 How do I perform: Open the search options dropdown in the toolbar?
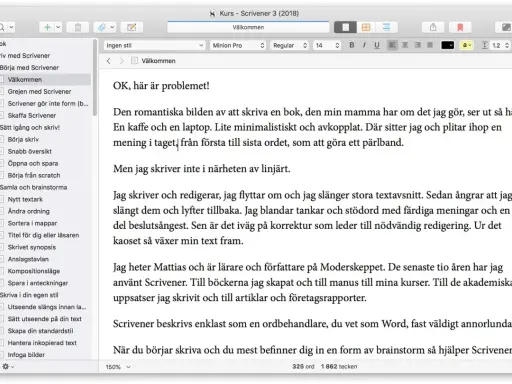pyautogui.click(x=11, y=27)
